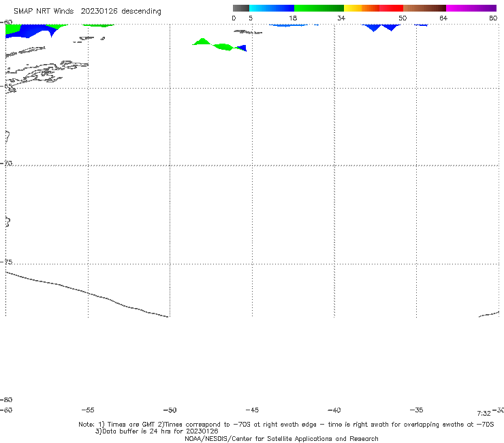The height and width of the screenshot is (443, 504).
Task: Click the brown segment of the color bar
Action: coord(424,8)
